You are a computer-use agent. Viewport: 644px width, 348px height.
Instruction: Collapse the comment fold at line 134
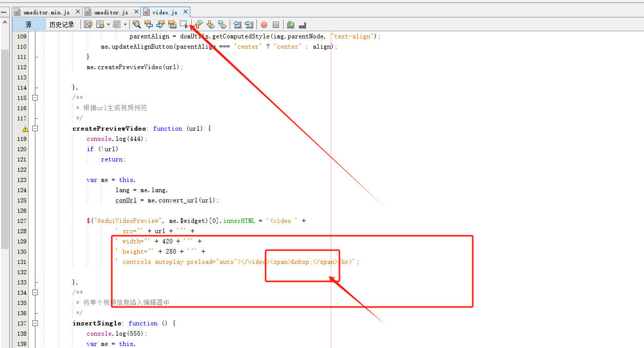(x=35, y=293)
